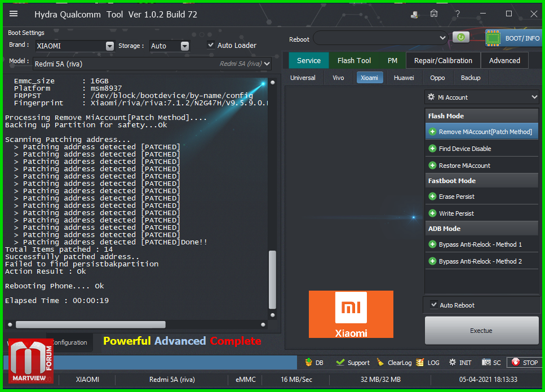Select Write Persist option

click(482, 213)
